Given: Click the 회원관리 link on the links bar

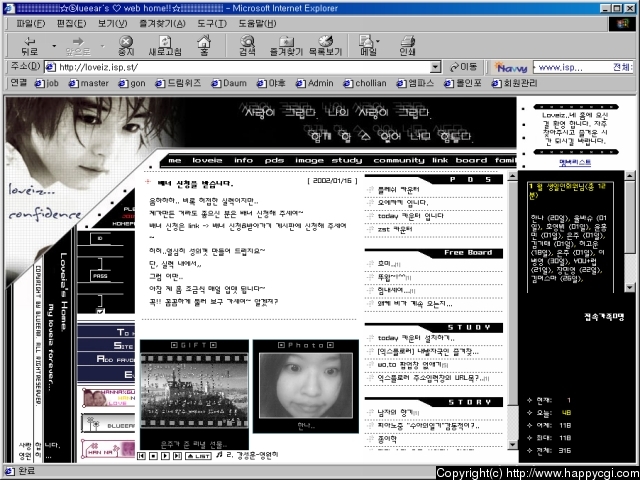Looking at the screenshot, I should [x=515, y=83].
